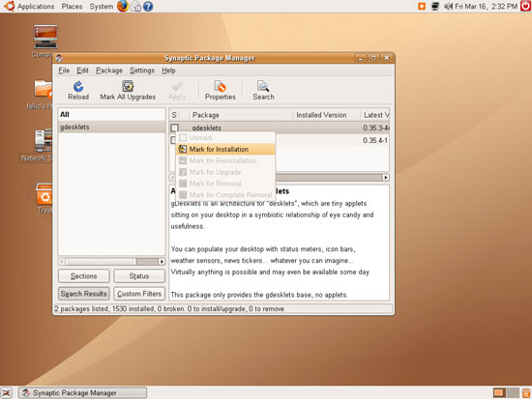The height and width of the screenshot is (399, 532).
Task: Open the Settings menu
Action: click(142, 71)
